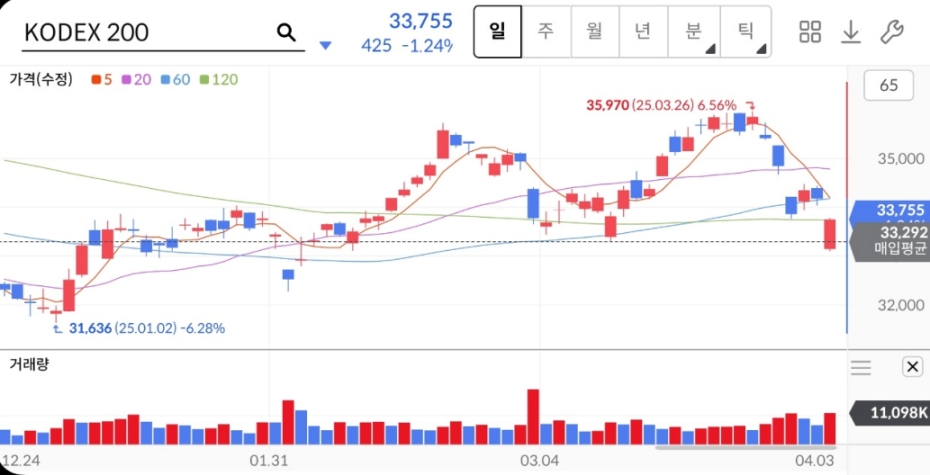The image size is (930, 475).
Task: Click the tallest red volume bar
Action: pyautogui.click(x=533, y=417)
